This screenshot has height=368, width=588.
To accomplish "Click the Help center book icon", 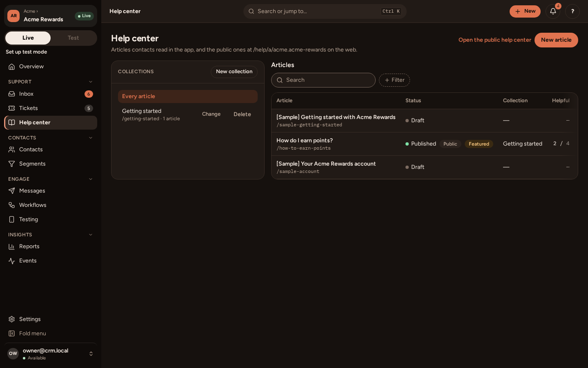I will (x=12, y=123).
